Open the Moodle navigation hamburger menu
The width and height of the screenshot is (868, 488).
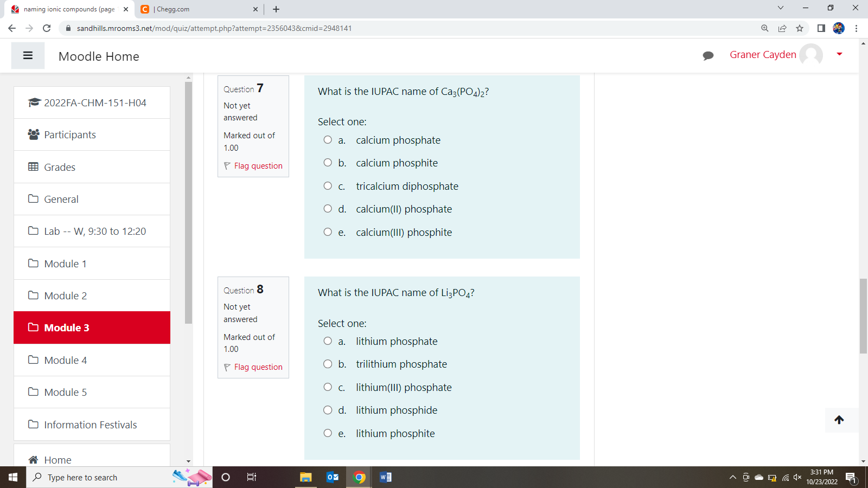28,55
